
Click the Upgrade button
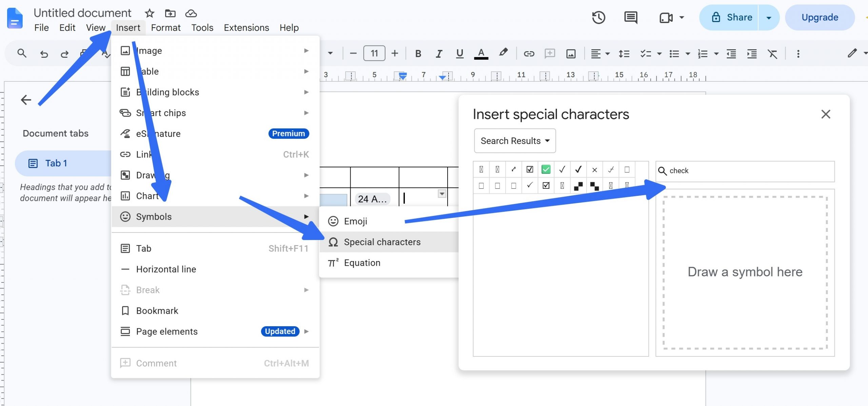point(820,18)
